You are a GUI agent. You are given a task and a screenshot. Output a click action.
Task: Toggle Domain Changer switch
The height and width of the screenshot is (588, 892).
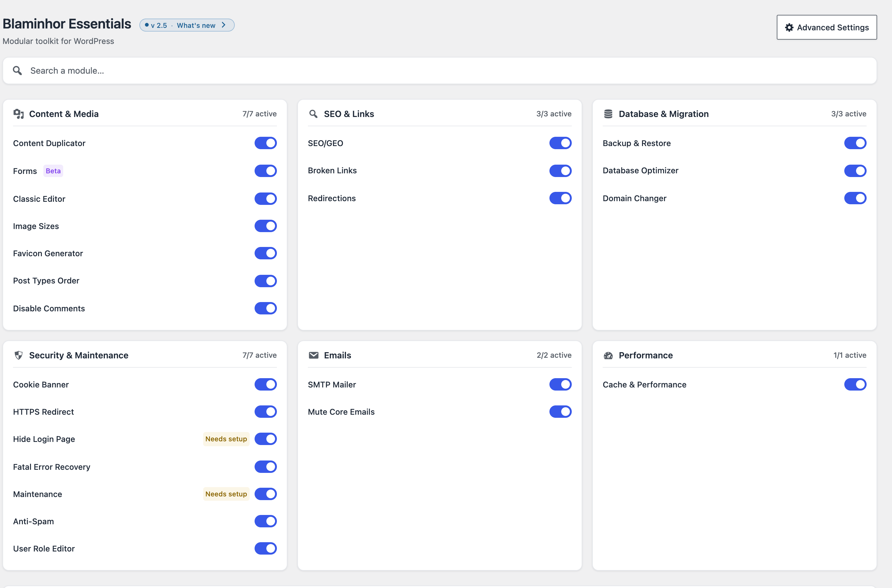(x=855, y=198)
